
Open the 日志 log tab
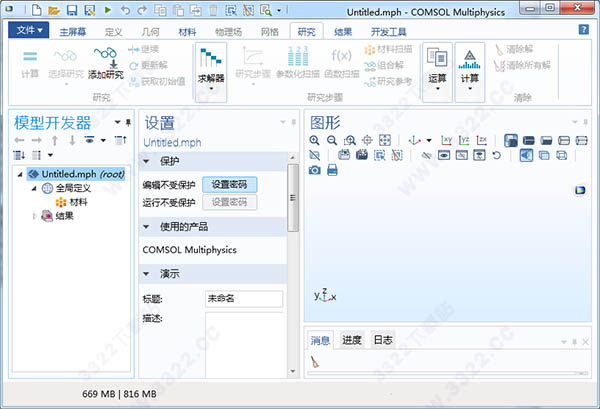point(383,340)
